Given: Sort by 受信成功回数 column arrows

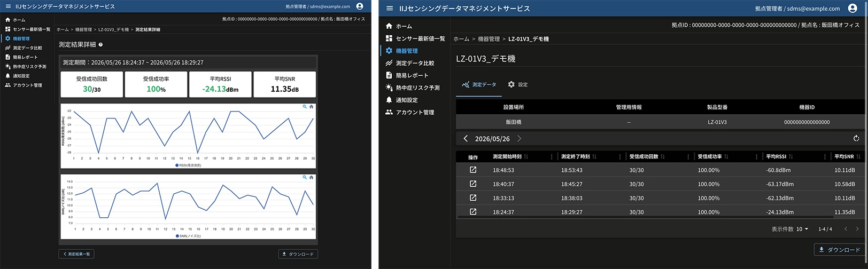Looking at the screenshot, I should pyautogui.click(x=663, y=156).
